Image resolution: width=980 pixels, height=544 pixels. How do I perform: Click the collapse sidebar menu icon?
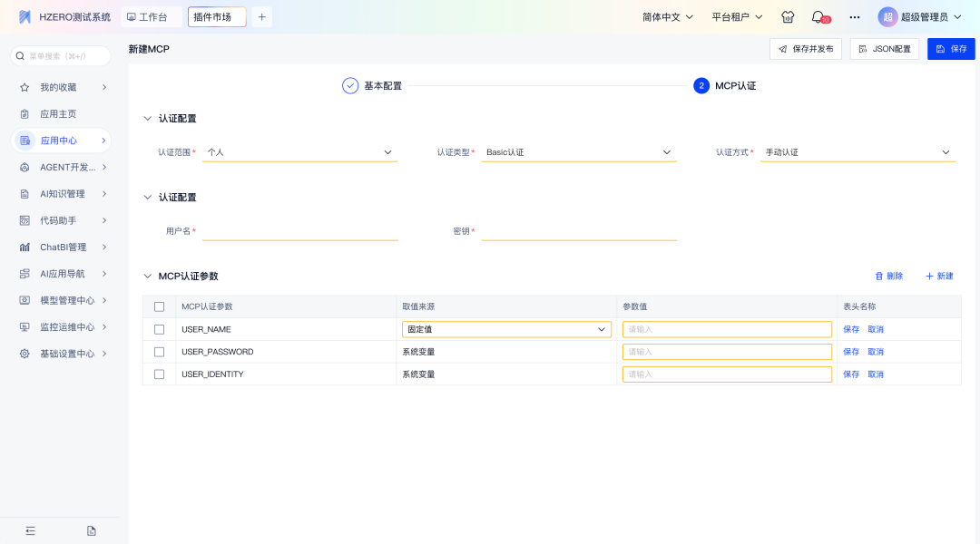coord(30,530)
